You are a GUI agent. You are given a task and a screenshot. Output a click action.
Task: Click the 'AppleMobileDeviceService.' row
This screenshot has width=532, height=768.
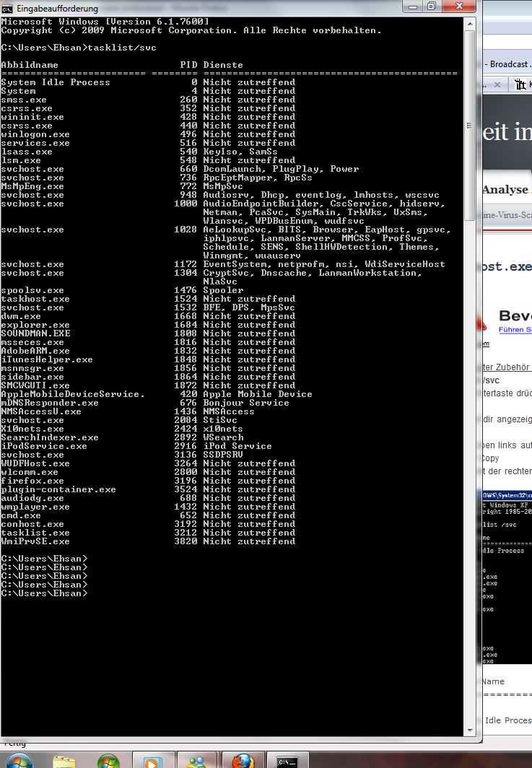coord(157,394)
